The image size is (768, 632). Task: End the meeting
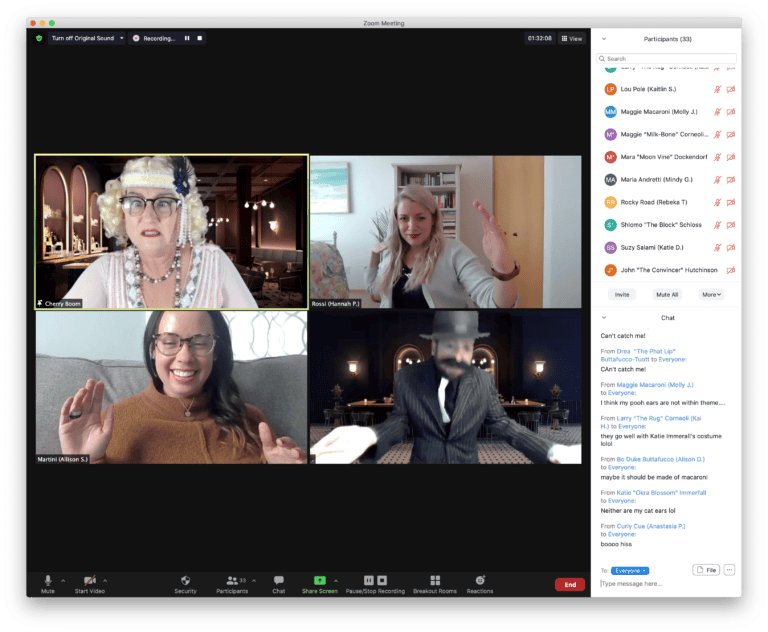coord(570,584)
